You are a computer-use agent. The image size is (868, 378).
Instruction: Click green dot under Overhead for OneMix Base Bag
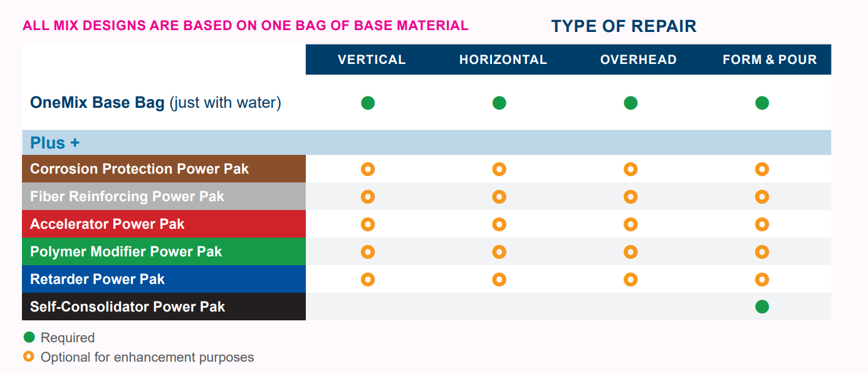click(630, 103)
